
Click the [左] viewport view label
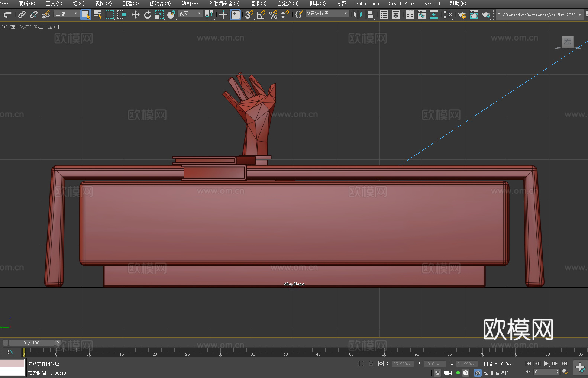(13, 27)
